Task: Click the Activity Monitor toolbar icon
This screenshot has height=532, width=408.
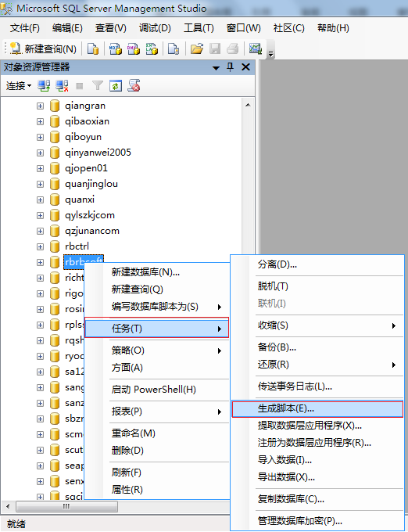Action: (x=256, y=49)
